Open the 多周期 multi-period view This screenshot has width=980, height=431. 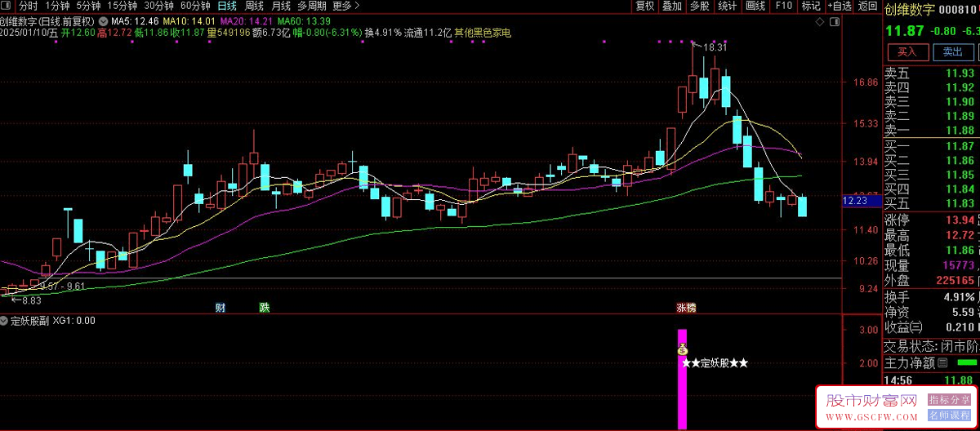click(312, 6)
